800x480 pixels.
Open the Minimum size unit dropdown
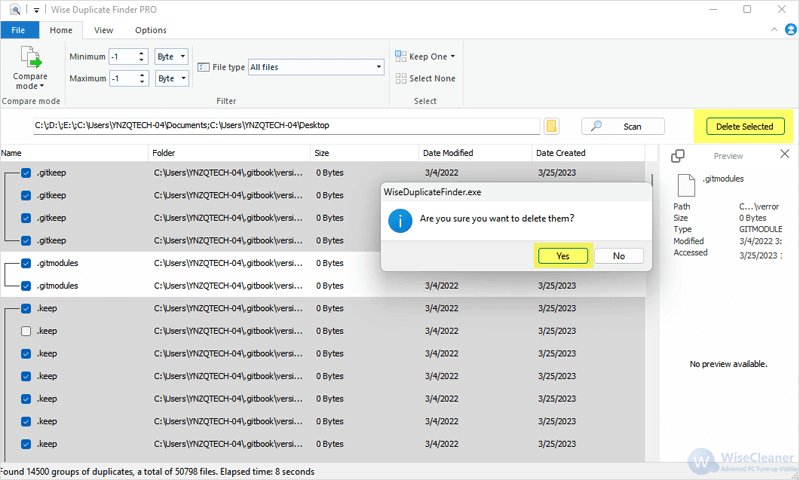coord(171,56)
